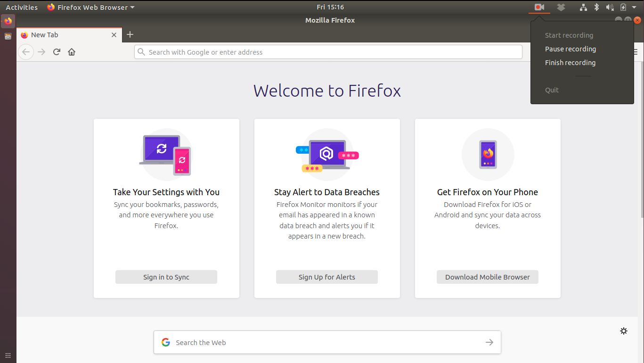Click the browser back arrow
This screenshot has height=363, width=644.
click(x=26, y=52)
